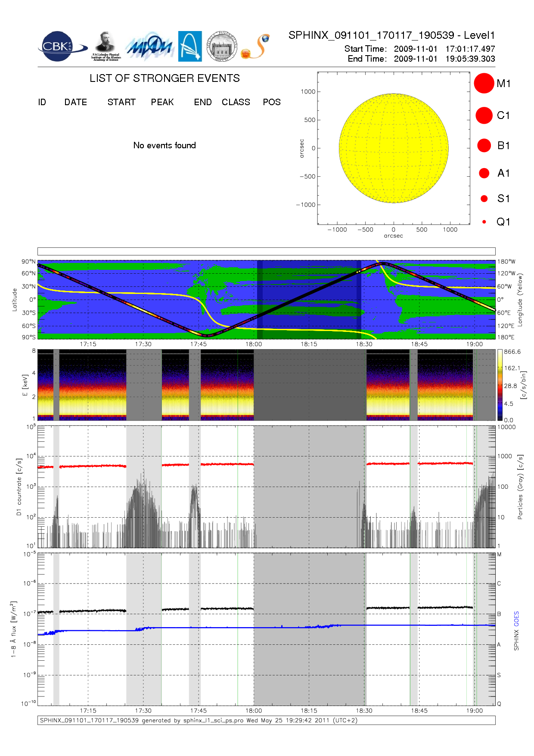This screenshot has height=756, width=534.
Task: Click the Lebedev Physical Institute portrait logo
Action: pyautogui.click(x=106, y=47)
